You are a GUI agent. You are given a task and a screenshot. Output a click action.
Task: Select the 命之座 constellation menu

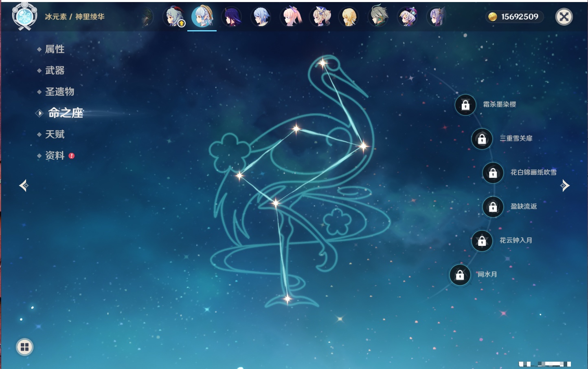tap(65, 113)
